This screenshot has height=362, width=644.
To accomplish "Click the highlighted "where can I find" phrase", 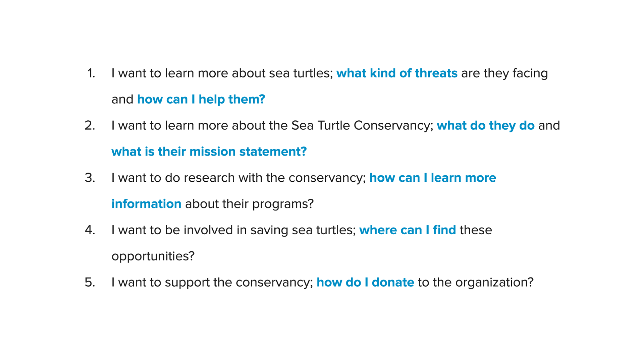I will tap(408, 230).
